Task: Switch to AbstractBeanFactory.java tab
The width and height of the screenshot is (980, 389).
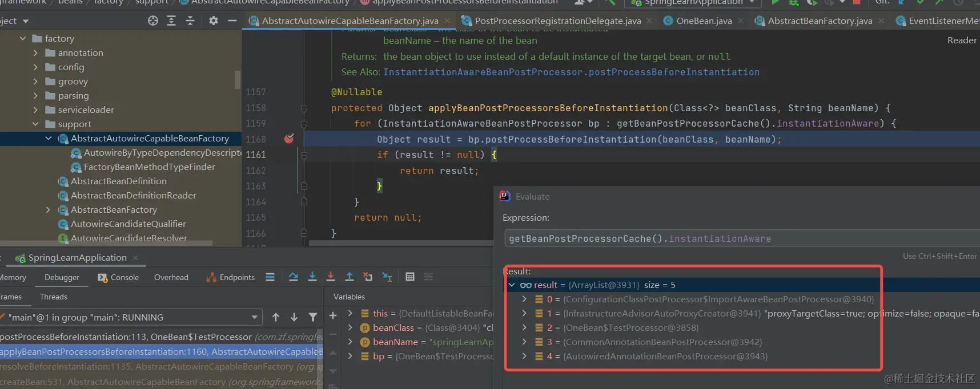Action: [x=820, y=21]
